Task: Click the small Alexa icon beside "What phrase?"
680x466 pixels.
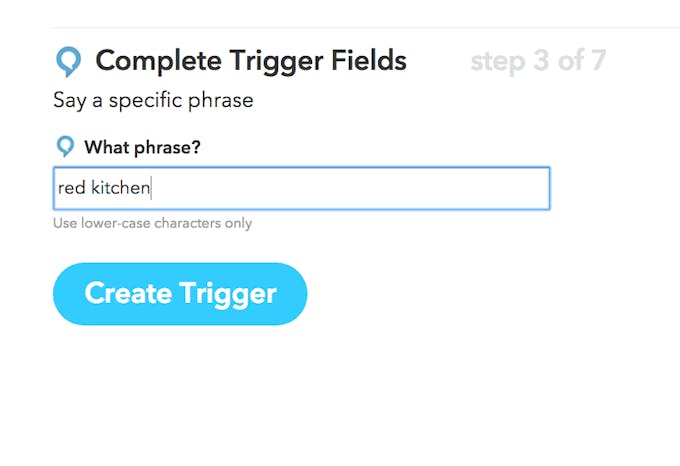Action: pos(65,147)
